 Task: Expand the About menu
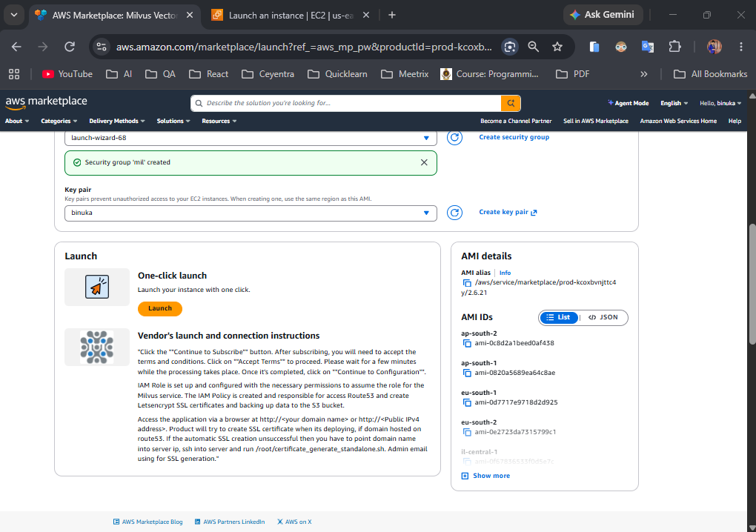(x=17, y=121)
